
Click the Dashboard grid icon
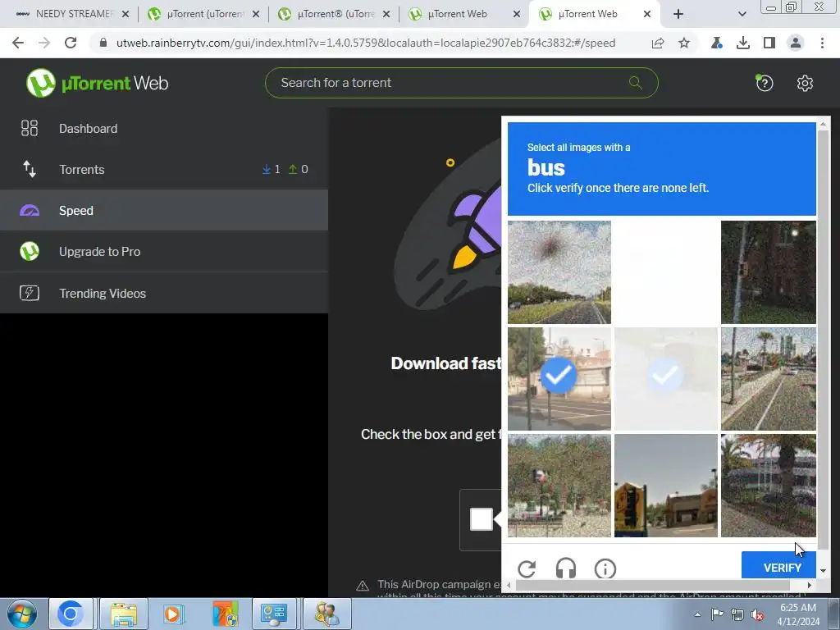pyautogui.click(x=30, y=128)
